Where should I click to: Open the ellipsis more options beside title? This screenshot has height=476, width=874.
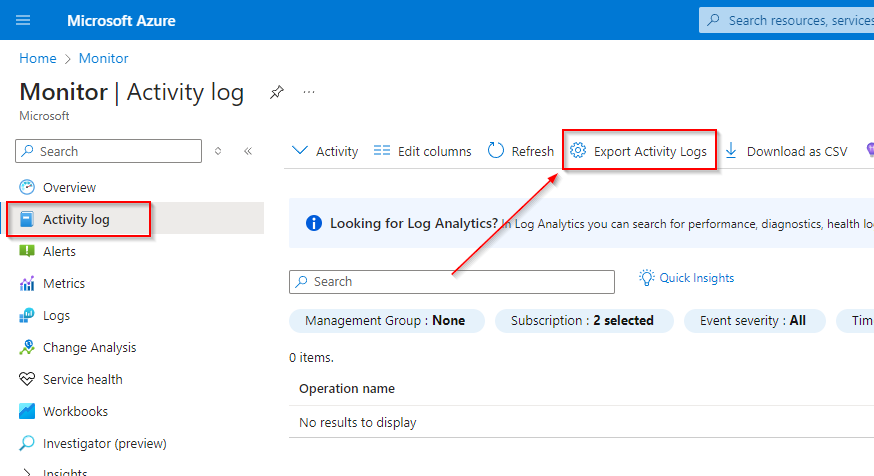(x=309, y=92)
